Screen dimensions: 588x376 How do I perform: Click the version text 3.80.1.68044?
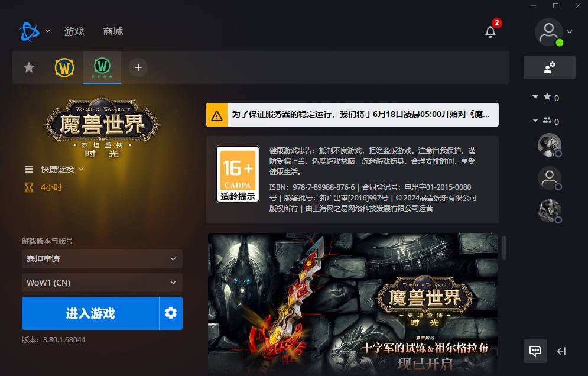click(64, 339)
